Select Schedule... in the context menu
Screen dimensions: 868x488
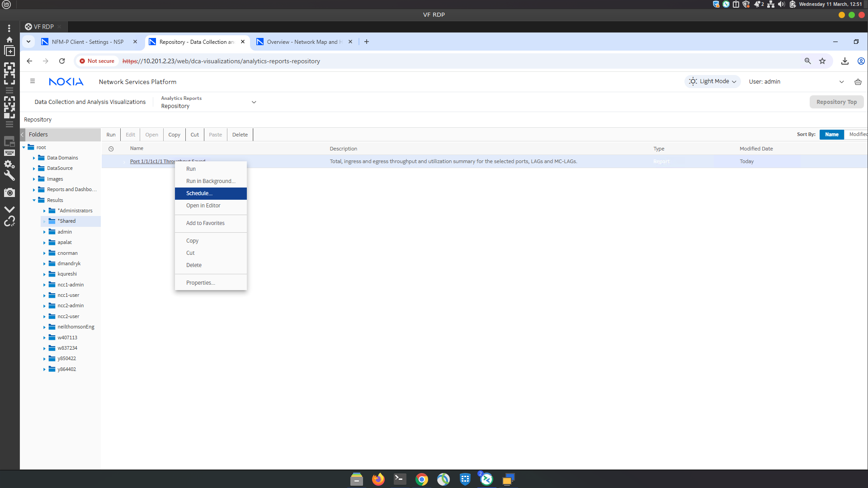tap(199, 193)
